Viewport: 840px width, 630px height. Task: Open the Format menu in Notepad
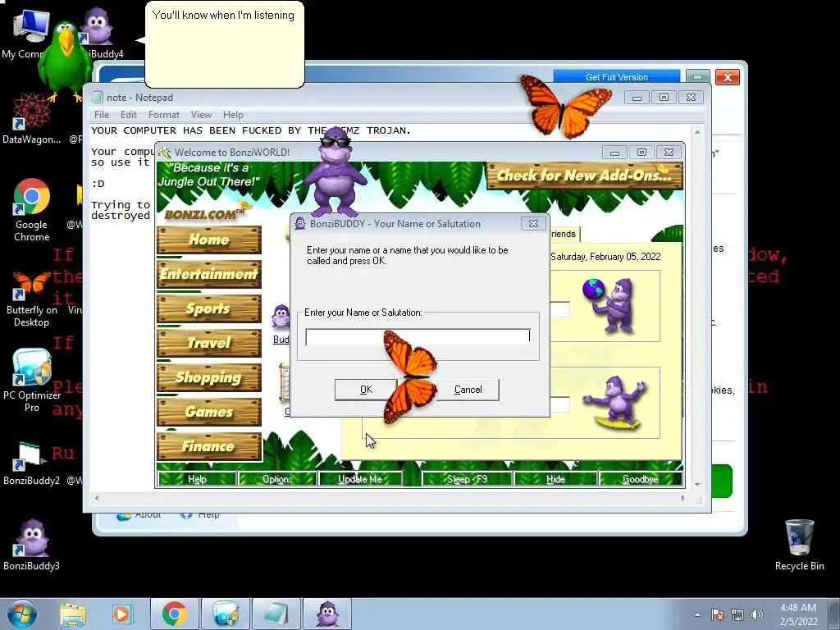point(164,115)
